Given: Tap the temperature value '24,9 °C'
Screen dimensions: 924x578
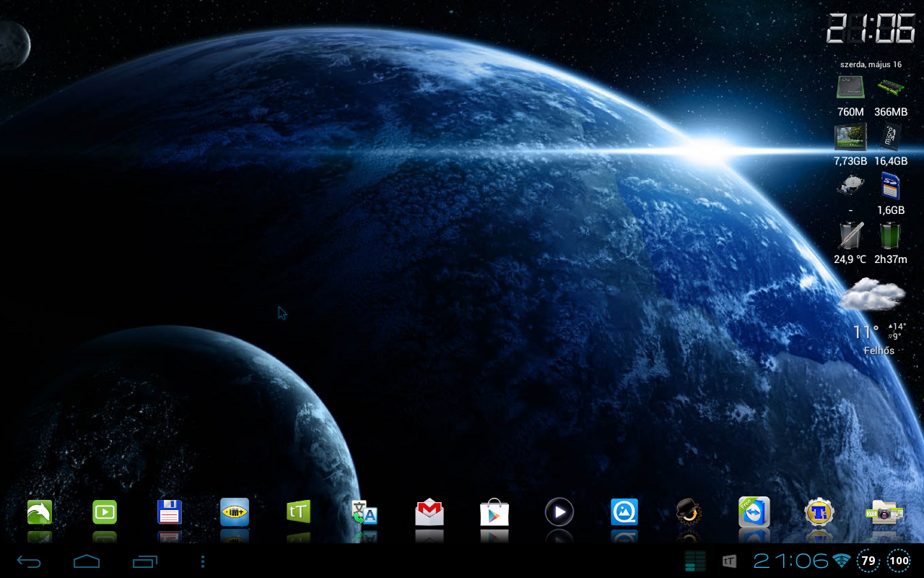Looking at the screenshot, I should 850,259.
